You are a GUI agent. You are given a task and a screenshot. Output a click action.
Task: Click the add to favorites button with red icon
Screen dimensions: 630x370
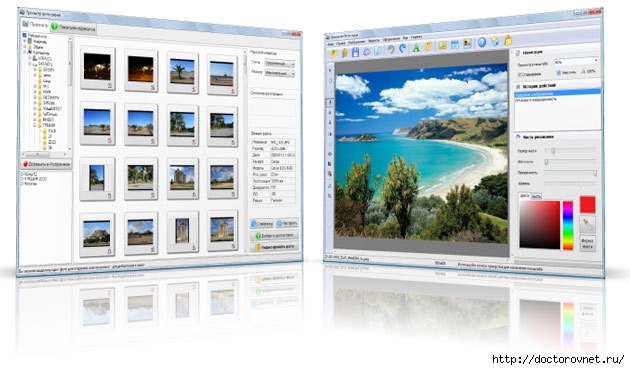tap(46, 164)
